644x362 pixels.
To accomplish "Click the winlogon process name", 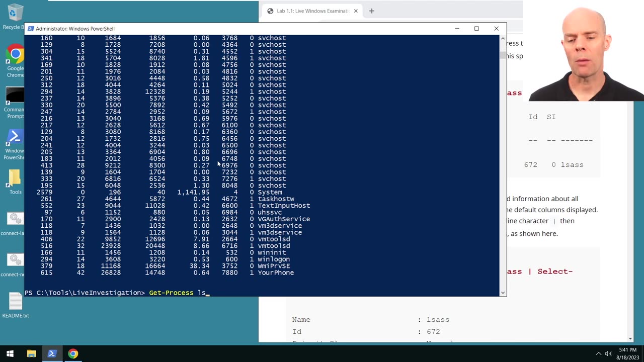I will [x=274, y=259].
